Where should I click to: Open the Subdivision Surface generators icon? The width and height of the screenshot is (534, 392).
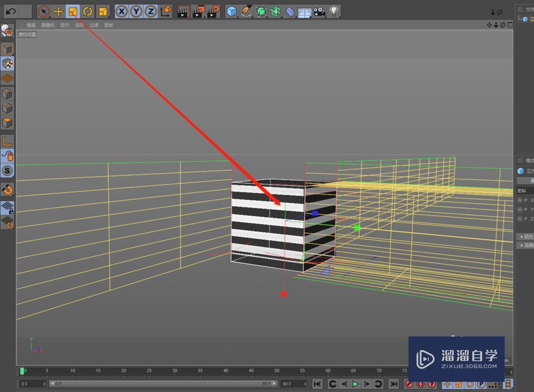(261, 12)
